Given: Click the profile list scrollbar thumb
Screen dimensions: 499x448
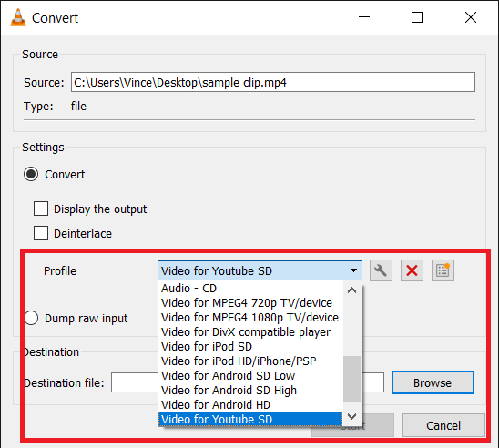Looking at the screenshot, I should (352, 379).
